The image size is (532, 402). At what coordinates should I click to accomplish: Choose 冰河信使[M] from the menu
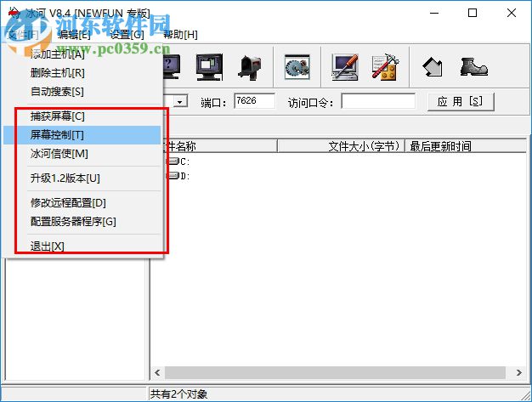82,154
